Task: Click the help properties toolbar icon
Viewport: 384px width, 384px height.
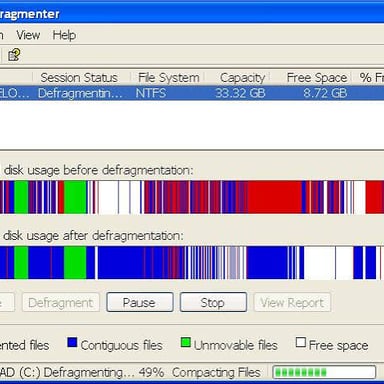Action: (14, 55)
